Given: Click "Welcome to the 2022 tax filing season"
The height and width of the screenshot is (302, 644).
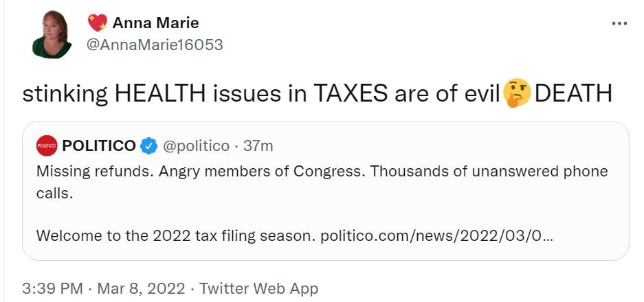Looking at the screenshot, I should click(175, 235).
